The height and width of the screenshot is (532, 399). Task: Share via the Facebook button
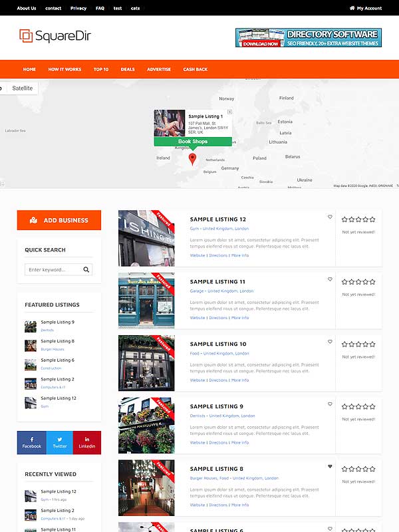[x=31, y=442]
